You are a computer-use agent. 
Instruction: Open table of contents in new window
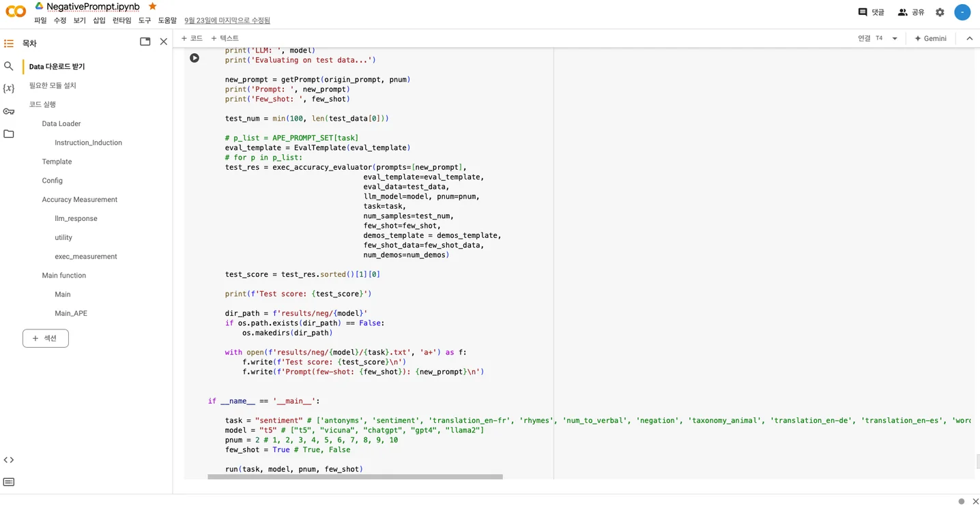point(145,42)
